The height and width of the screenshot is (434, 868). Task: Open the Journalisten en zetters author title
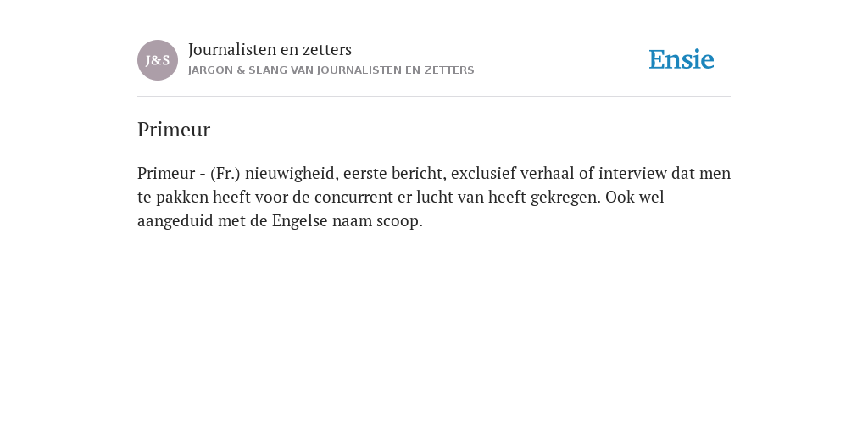coord(270,49)
